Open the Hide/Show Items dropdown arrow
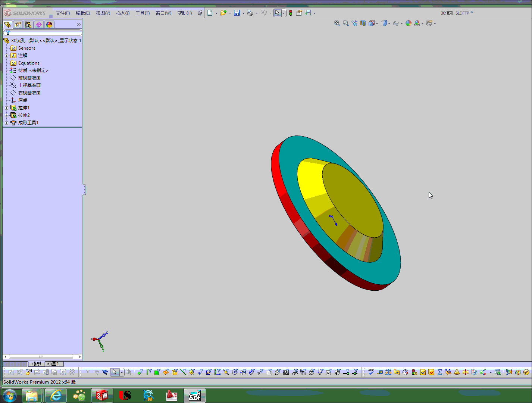The image size is (532, 403). tap(401, 24)
